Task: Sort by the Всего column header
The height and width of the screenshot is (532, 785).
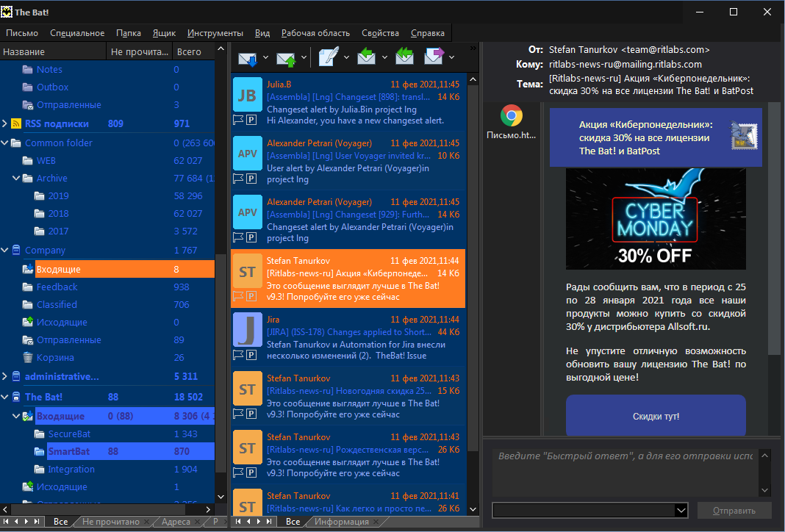Action: click(x=193, y=51)
